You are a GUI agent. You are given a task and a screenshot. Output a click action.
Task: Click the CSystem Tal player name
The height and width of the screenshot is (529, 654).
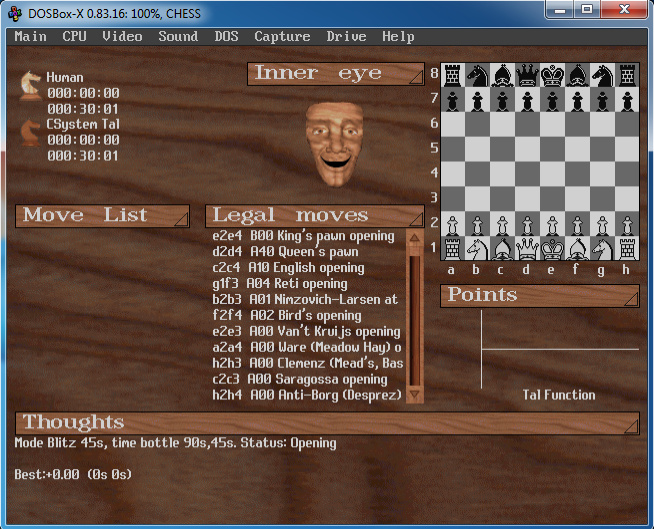[x=83, y=124]
